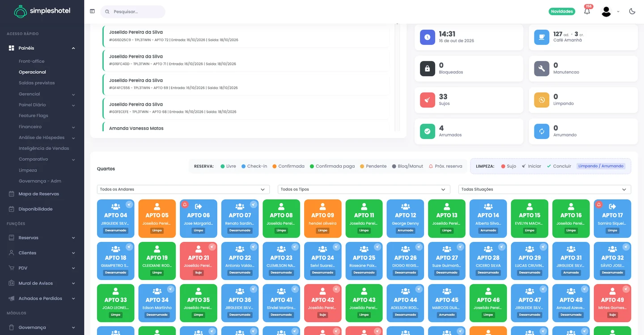Open the Todas Situações dropdown
Viewport: 644px width, 335px height.
[x=545, y=189]
